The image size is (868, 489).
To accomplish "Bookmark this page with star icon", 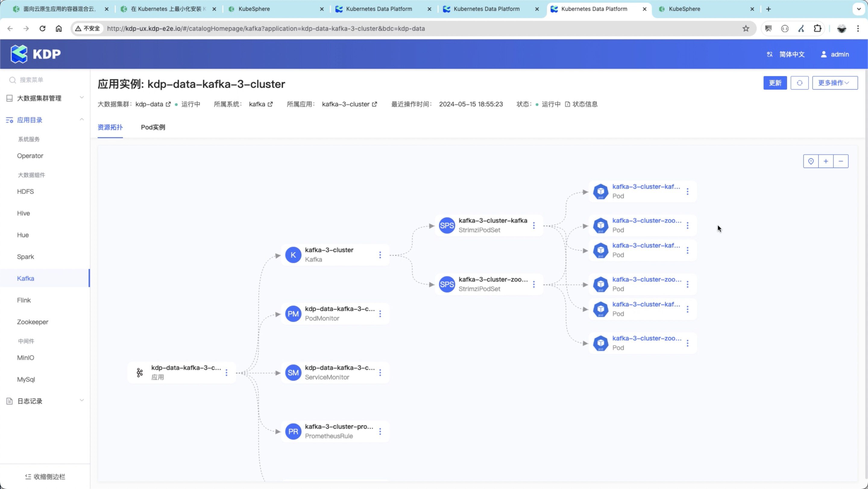I will coord(746,28).
